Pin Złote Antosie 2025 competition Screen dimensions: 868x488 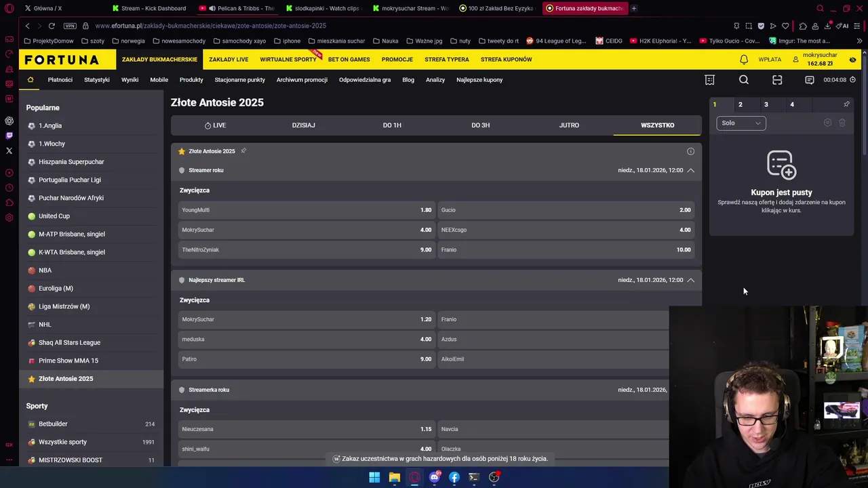pos(243,151)
